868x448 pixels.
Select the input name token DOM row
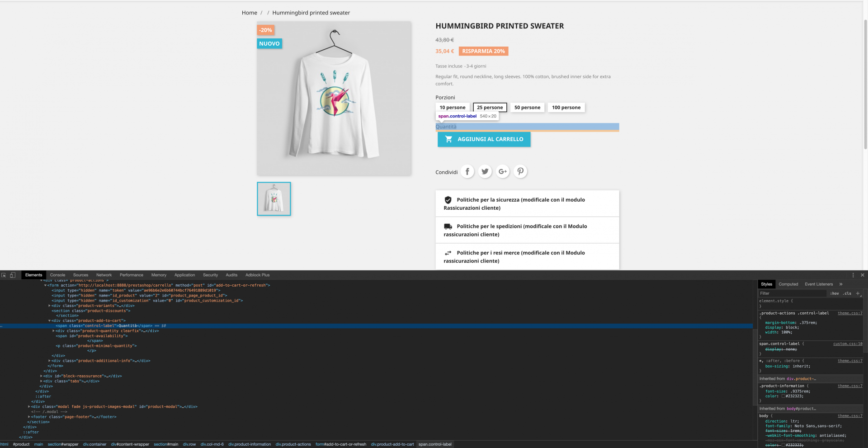click(x=136, y=291)
